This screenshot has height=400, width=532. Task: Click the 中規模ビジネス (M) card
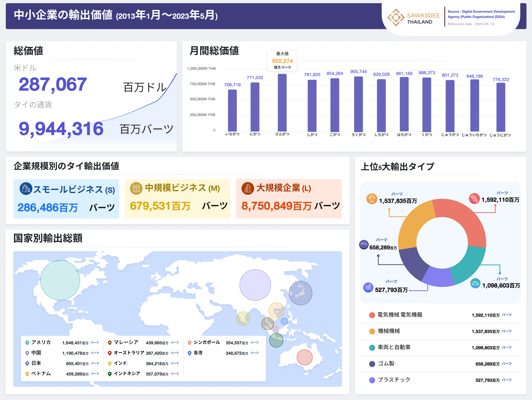(x=178, y=199)
